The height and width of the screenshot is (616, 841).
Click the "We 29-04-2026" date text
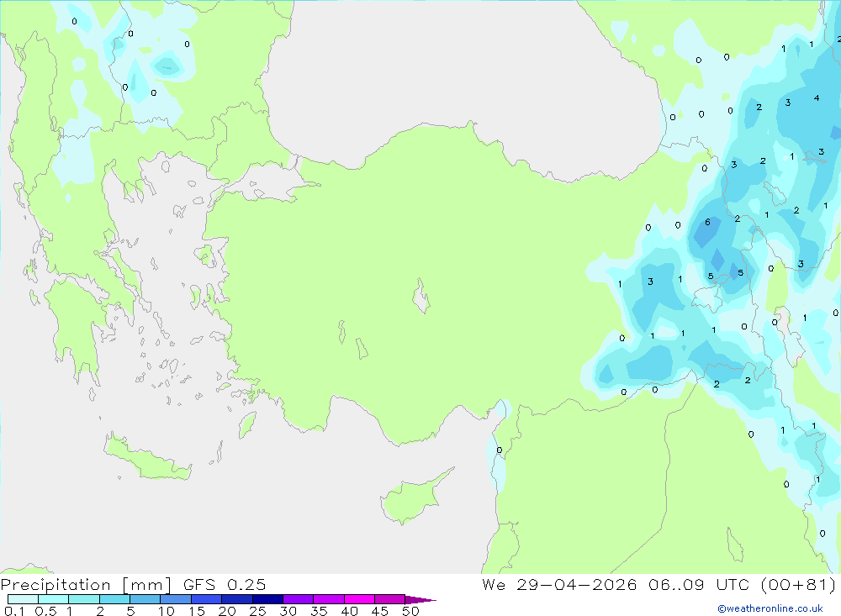tap(559, 584)
